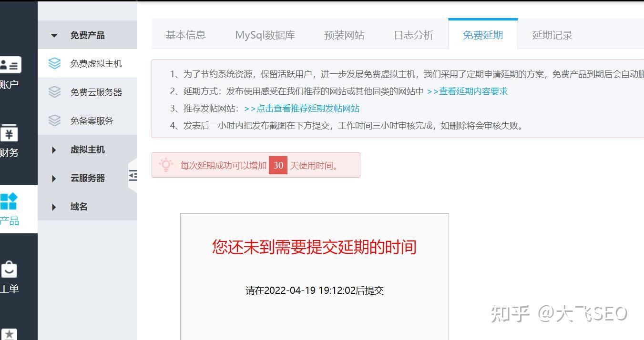This screenshot has height=340, width=644.
Task: Collapse the side menu with the toggle handle
Action: (133, 175)
